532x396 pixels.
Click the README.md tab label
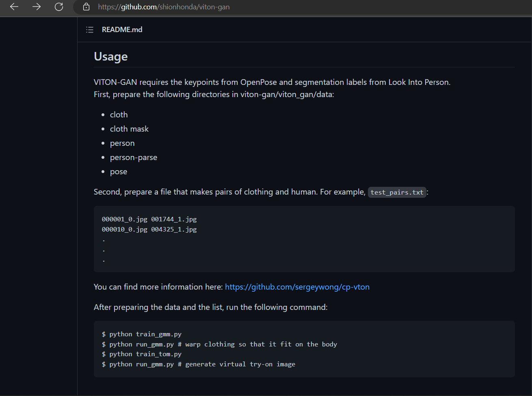pos(122,29)
